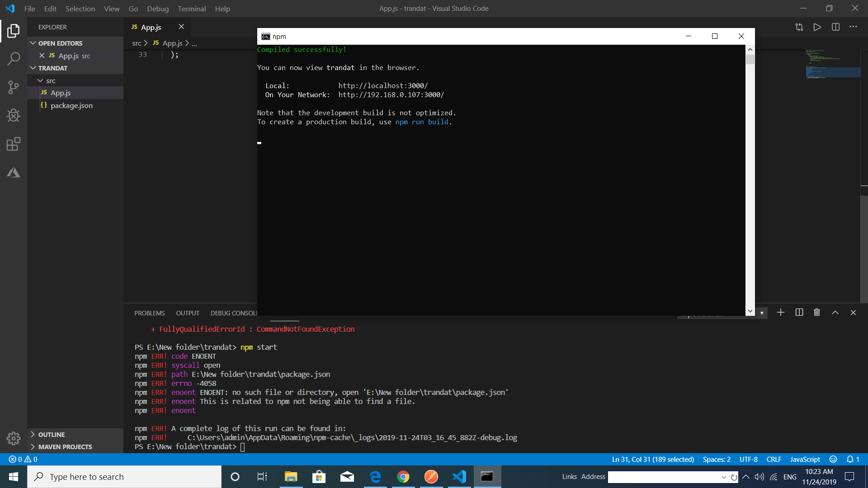Switch to the Output panel tab
868x488 pixels.
coord(188,313)
